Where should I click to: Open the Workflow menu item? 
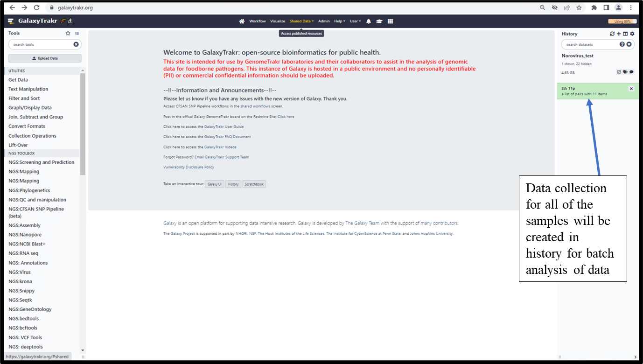click(258, 21)
